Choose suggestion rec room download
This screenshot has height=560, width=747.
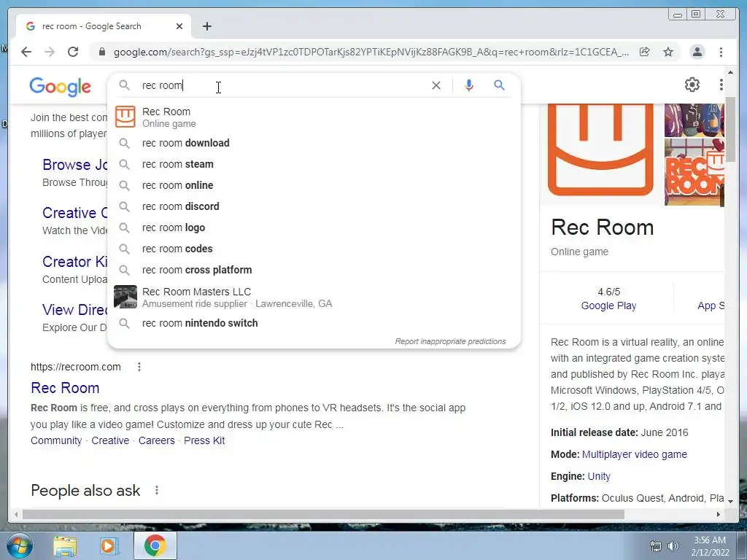pos(314,143)
